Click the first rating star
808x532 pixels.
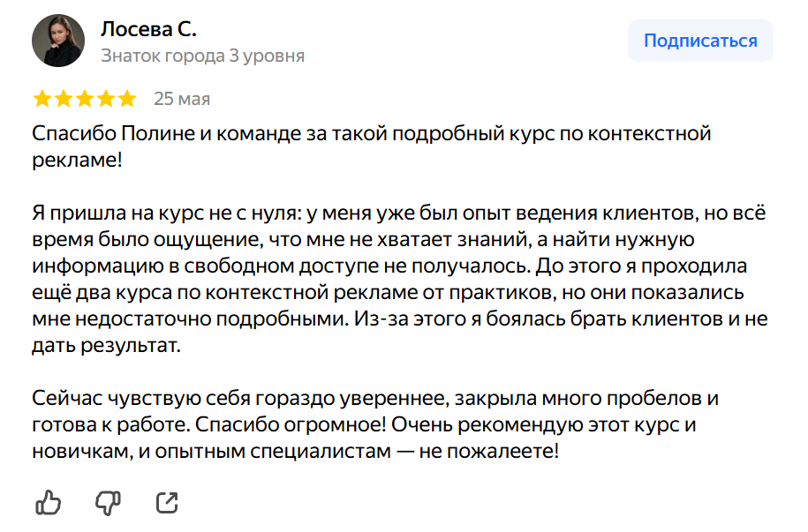pos(42,98)
